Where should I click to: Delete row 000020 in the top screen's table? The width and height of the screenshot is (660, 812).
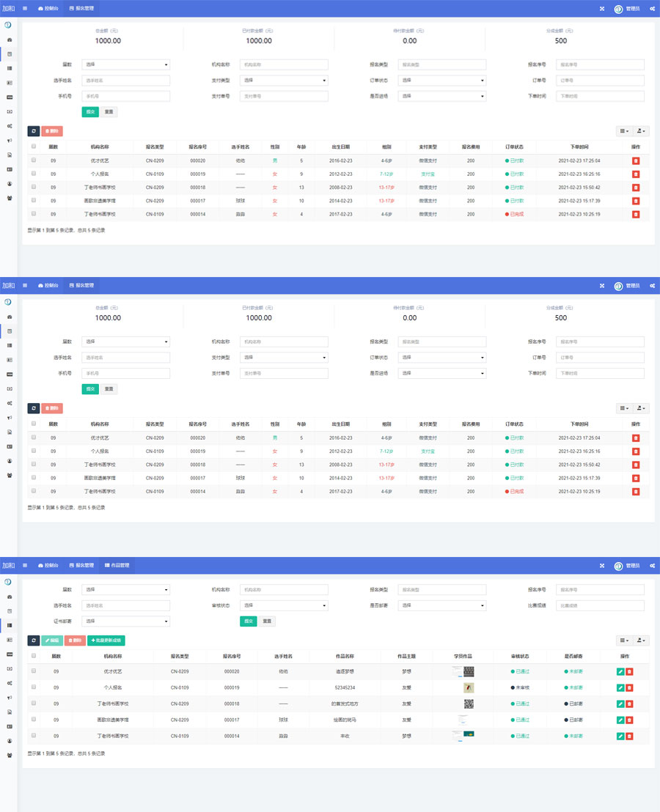click(x=636, y=160)
